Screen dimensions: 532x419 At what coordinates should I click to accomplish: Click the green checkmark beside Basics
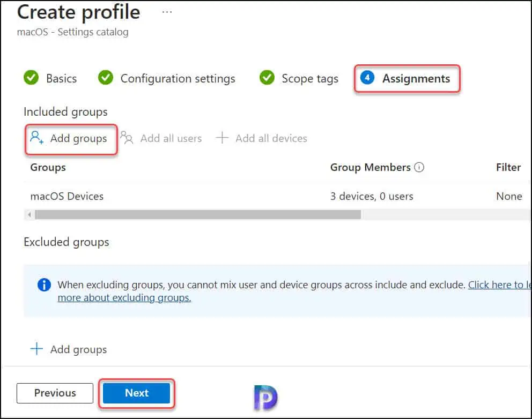point(31,78)
